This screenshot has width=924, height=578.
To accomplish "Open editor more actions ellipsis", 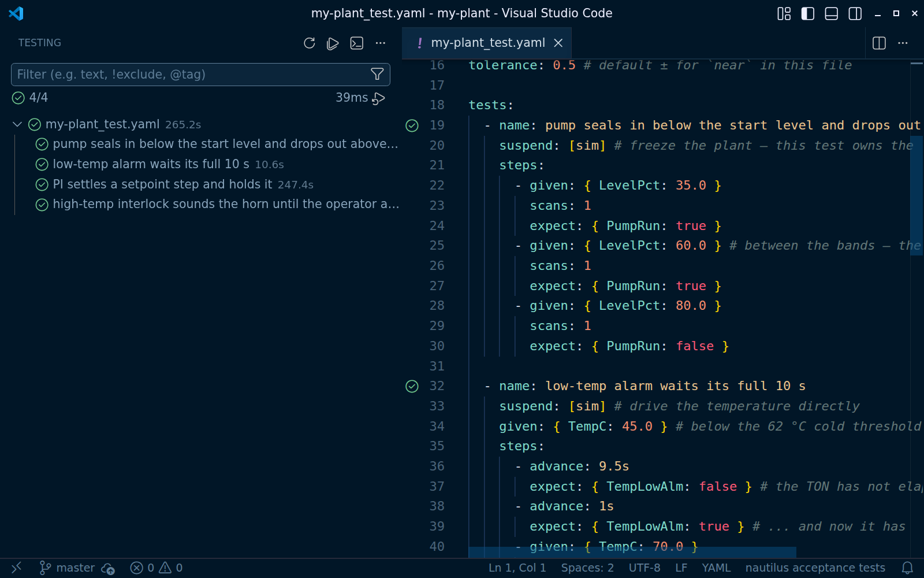I will (903, 43).
